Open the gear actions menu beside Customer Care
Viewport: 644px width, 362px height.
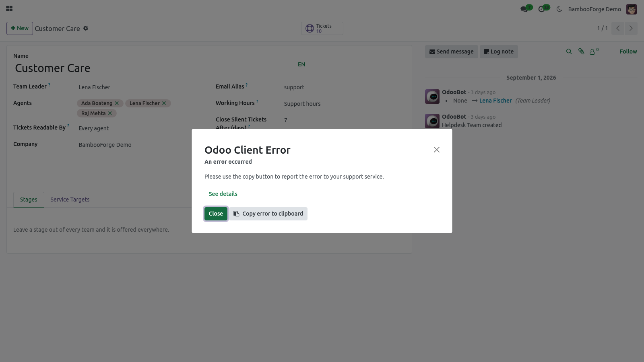(86, 28)
